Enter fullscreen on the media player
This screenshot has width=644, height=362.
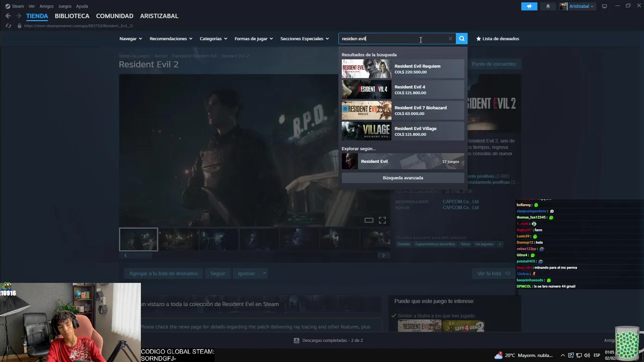(382, 220)
